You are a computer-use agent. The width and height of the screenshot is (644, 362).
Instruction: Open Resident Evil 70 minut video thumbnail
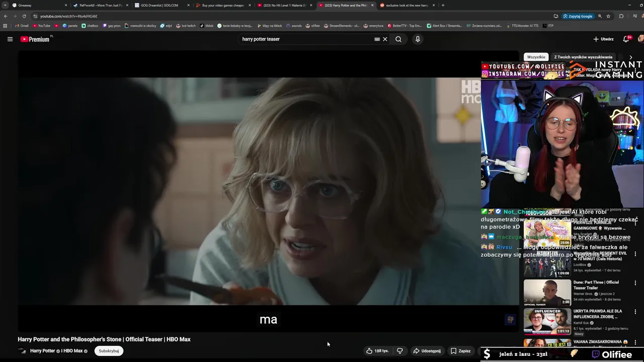coord(547,263)
